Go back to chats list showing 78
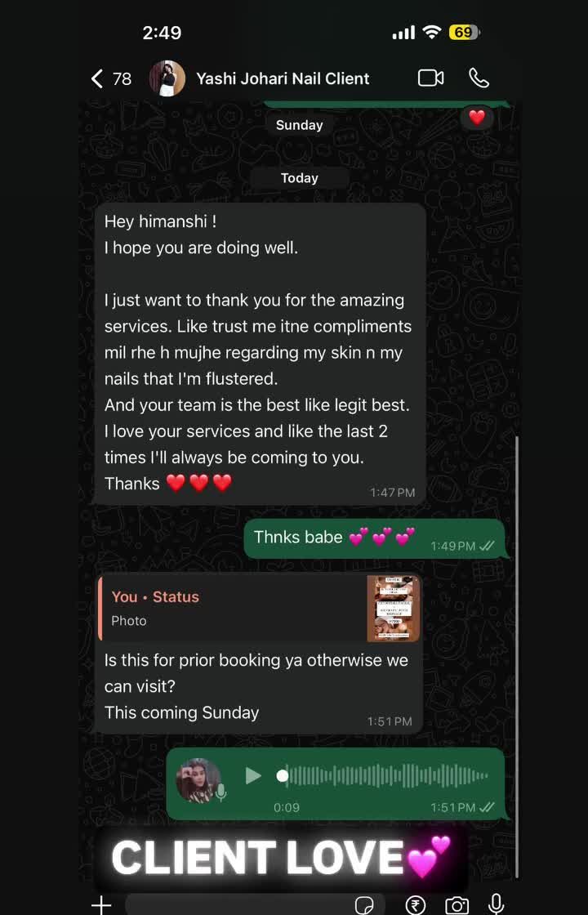 (111, 78)
